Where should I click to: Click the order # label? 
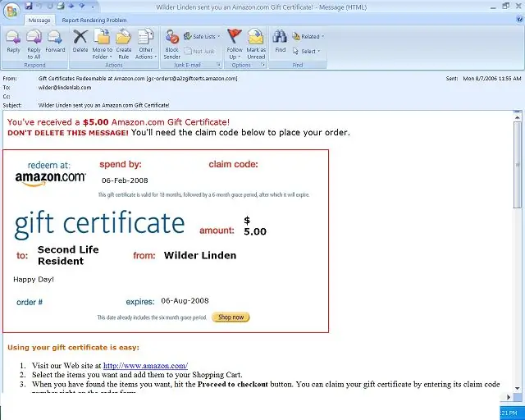pos(30,302)
